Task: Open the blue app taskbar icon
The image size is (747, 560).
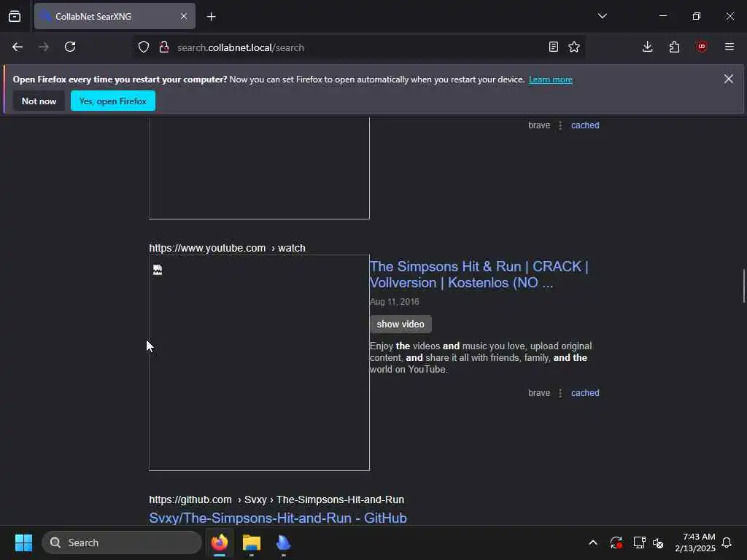Action: pyautogui.click(x=284, y=542)
